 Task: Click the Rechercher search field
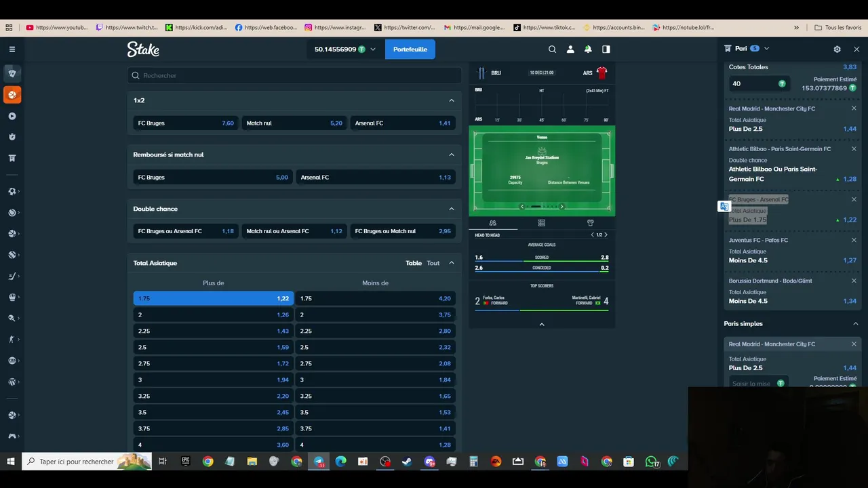coord(294,75)
